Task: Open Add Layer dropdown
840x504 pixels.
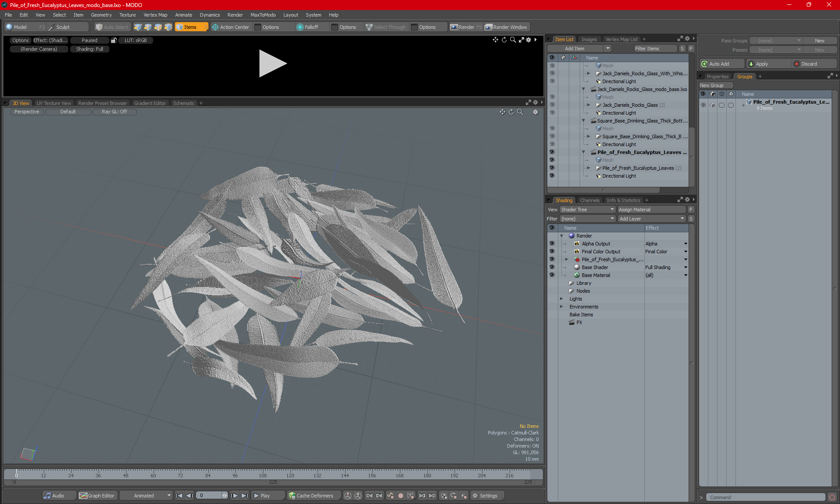Action: (x=651, y=219)
